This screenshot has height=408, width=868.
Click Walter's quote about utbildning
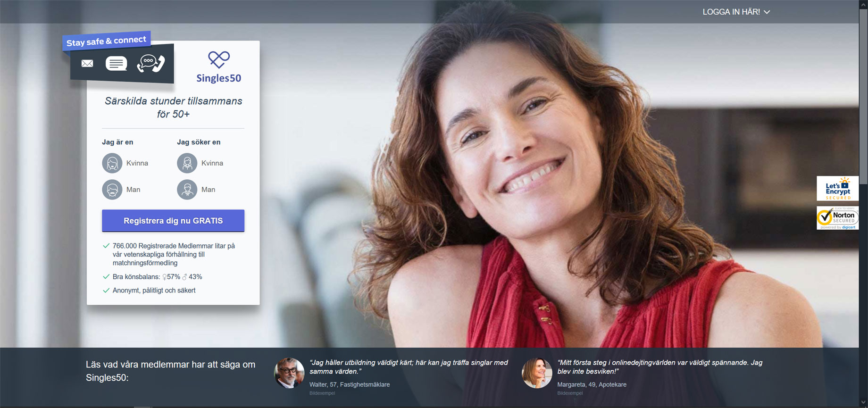pos(409,367)
